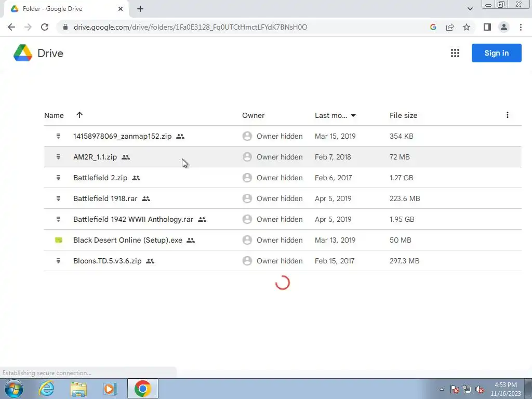
Task: Click shared icon next to Battlefield 2.zip
Action: [136, 178]
